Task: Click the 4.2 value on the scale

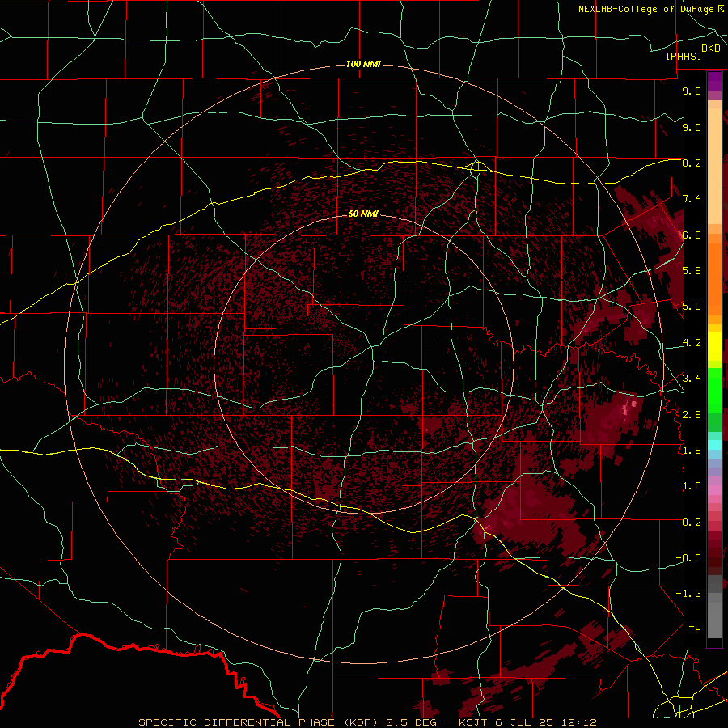Action: click(x=692, y=343)
